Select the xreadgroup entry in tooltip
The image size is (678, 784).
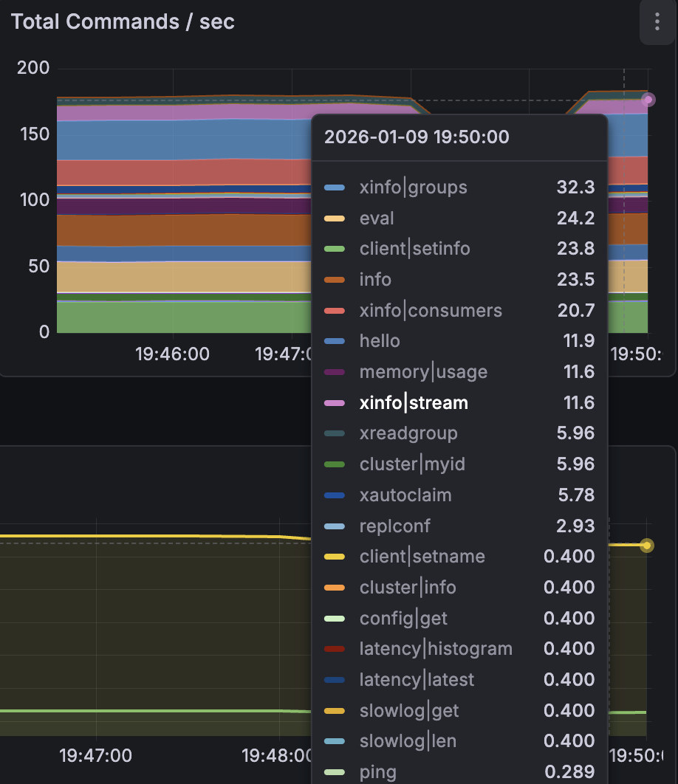(x=408, y=433)
